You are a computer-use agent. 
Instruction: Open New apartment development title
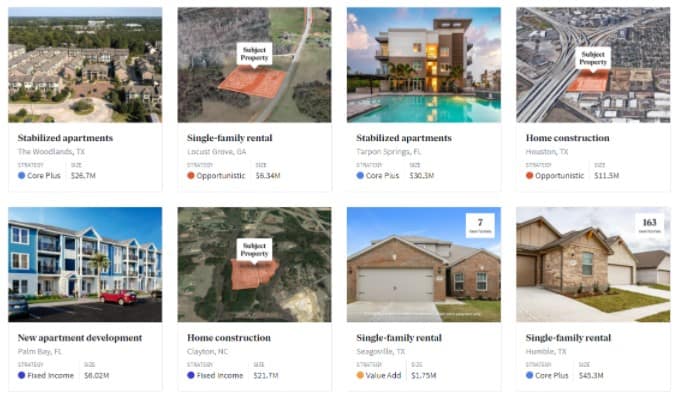80,338
